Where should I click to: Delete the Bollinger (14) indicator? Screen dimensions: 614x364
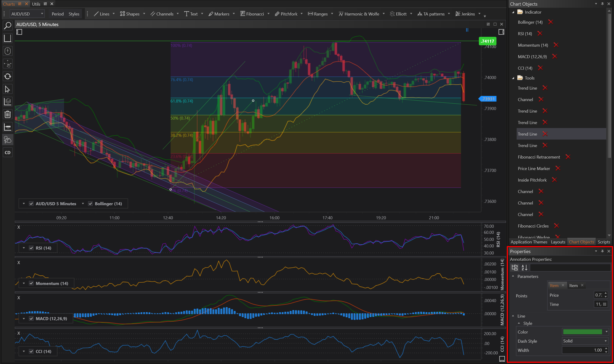(x=550, y=22)
